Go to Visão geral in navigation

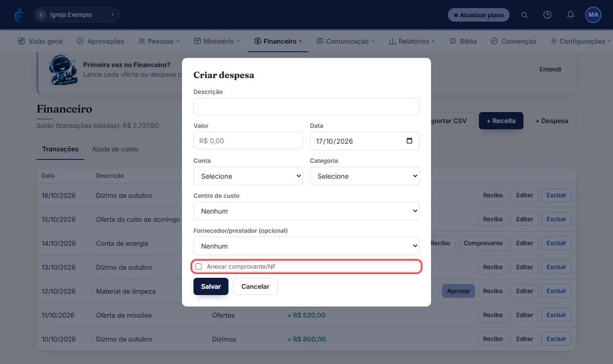[x=40, y=41]
